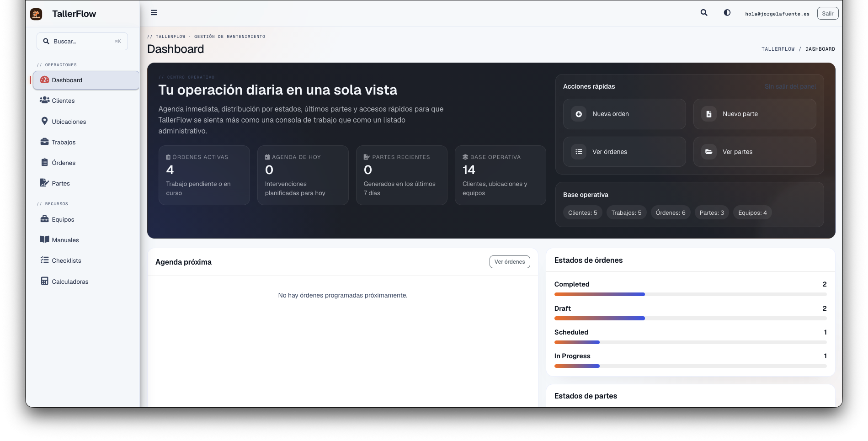Click the Ver partes folder icon
868x441 pixels.
708,152
